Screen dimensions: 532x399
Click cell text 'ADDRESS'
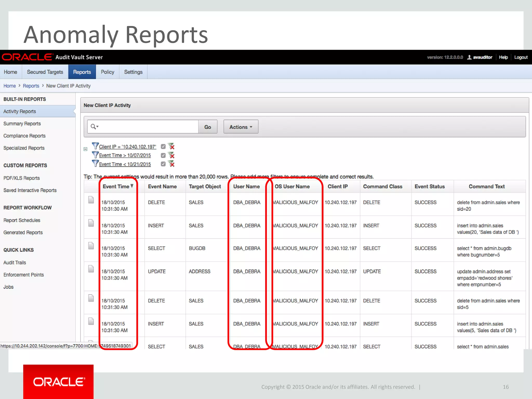199,271
